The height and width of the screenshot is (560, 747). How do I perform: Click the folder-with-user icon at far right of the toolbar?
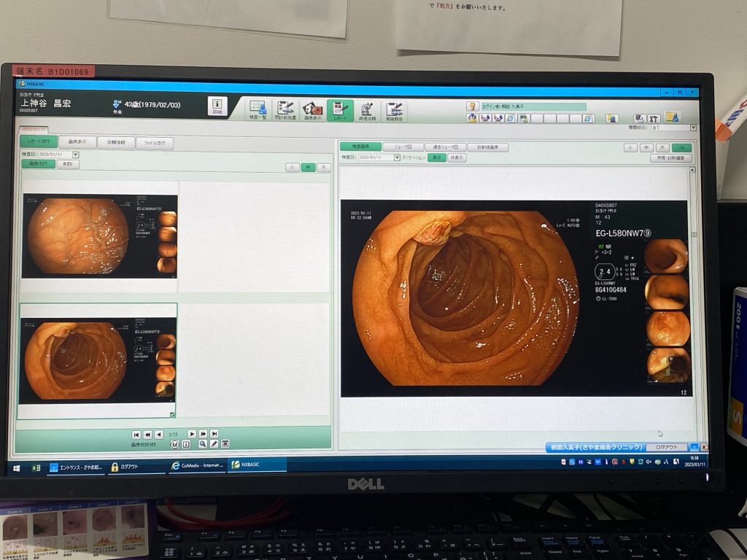point(672,117)
